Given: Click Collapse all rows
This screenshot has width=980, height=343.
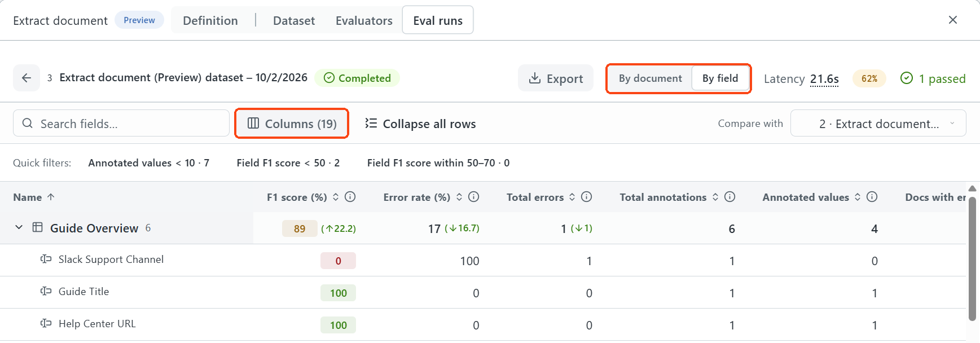Looking at the screenshot, I should (420, 124).
